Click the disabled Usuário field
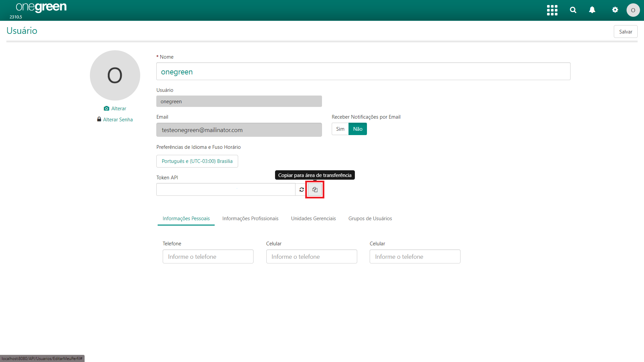Image resolution: width=644 pixels, height=362 pixels. [x=239, y=101]
